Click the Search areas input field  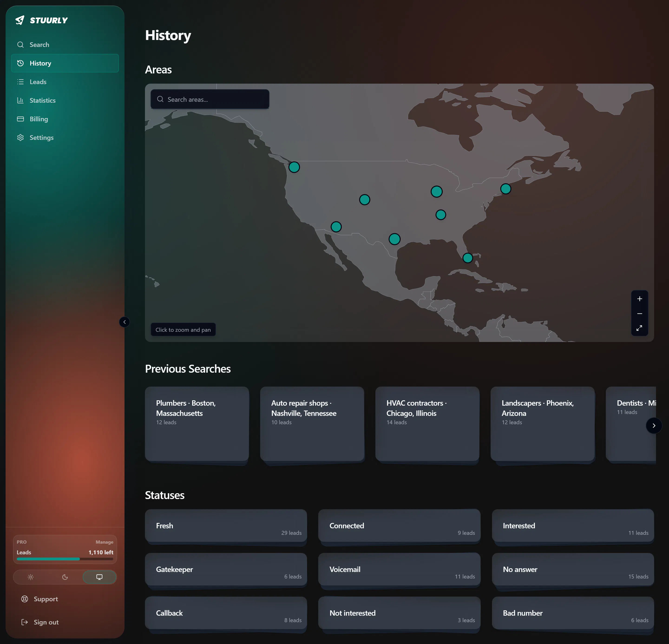(210, 99)
